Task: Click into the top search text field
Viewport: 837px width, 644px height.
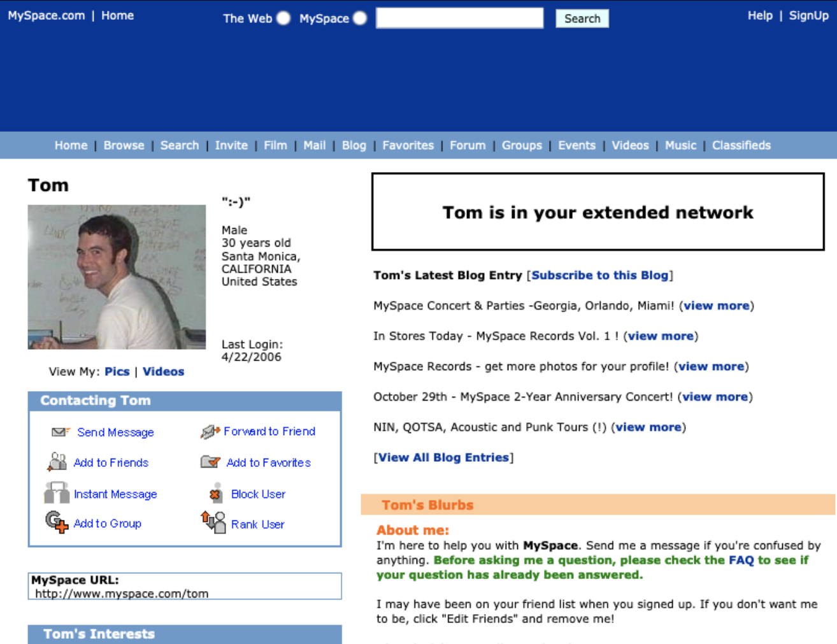Action: tap(459, 18)
